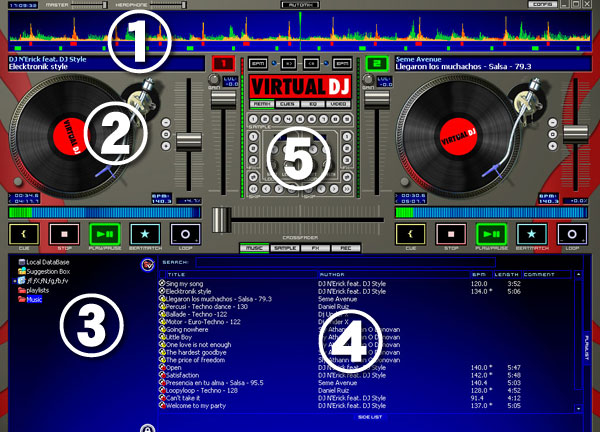600x432 pixels.
Task: Click the padlock icon below folder panel
Action: (148, 428)
